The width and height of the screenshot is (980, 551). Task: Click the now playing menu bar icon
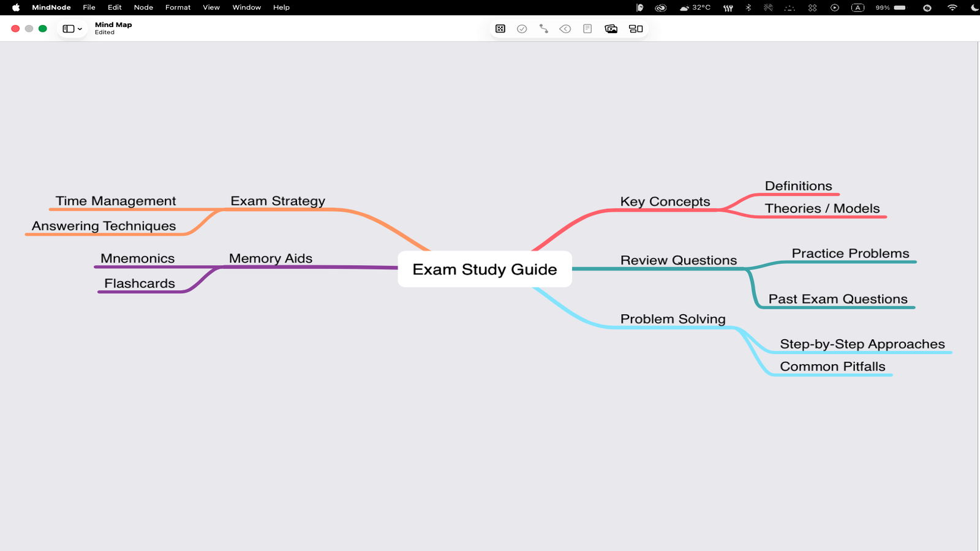[x=834, y=7]
